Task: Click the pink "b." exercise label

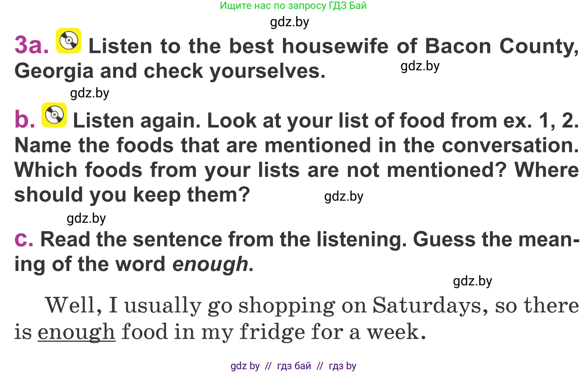Action: coord(25,120)
